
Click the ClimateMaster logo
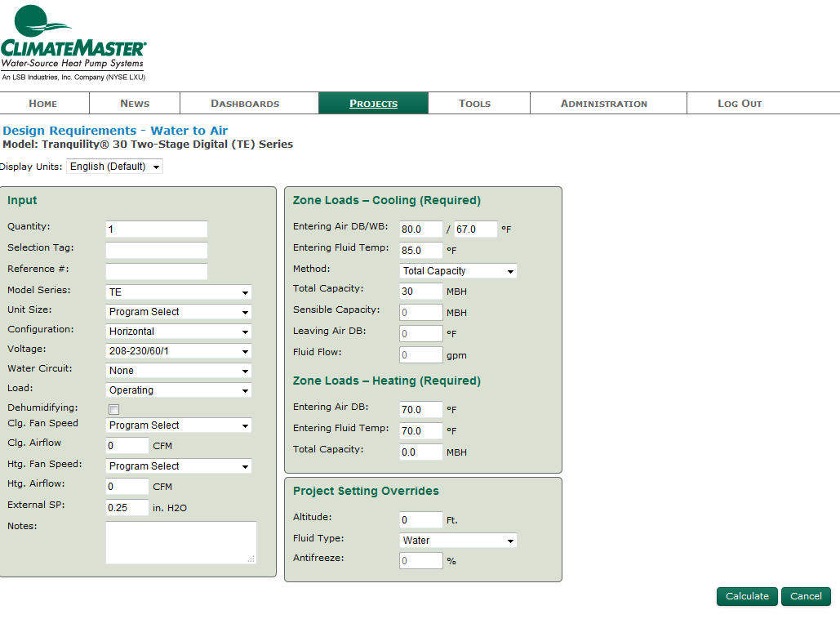pos(73,43)
